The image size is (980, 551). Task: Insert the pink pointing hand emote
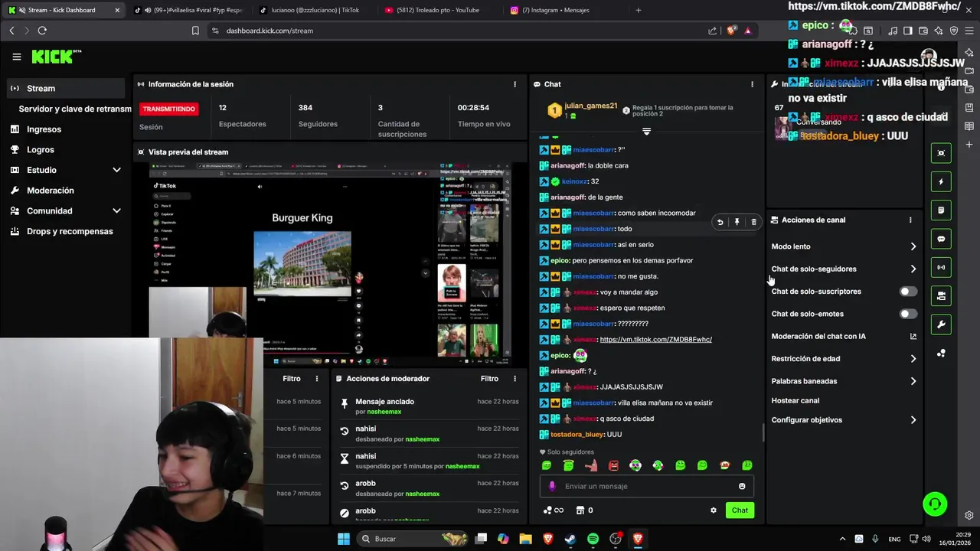point(591,465)
